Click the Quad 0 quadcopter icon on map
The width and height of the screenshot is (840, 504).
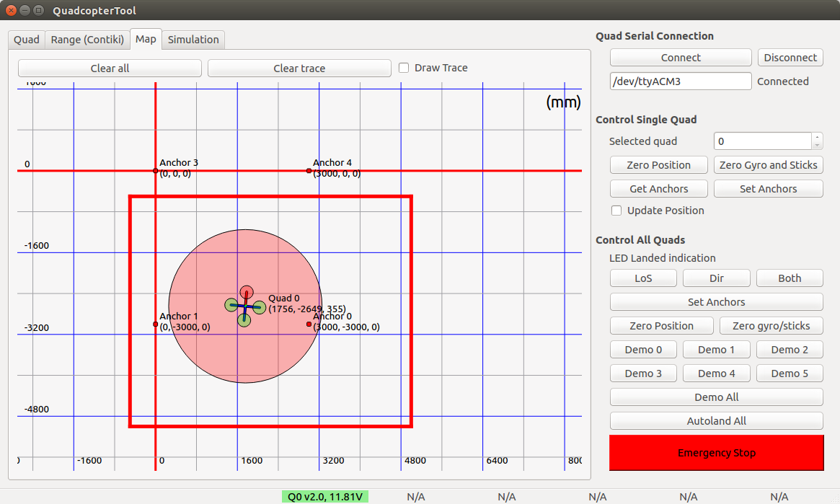pos(245,306)
